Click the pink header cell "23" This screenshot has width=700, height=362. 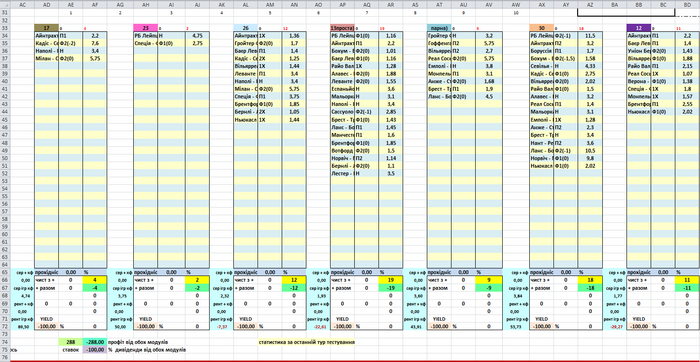(x=146, y=28)
